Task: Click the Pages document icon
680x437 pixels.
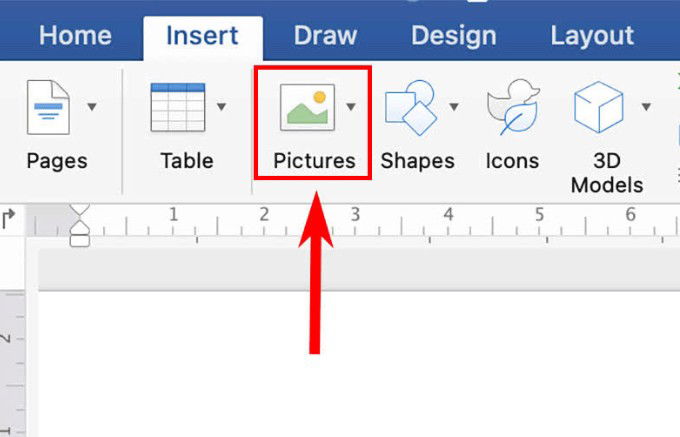Action: pyautogui.click(x=48, y=107)
